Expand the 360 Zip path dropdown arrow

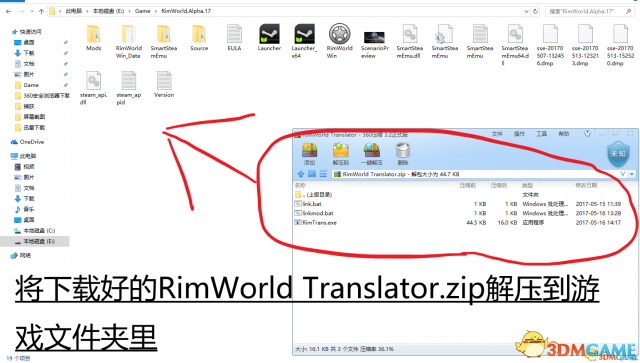tap(632, 174)
